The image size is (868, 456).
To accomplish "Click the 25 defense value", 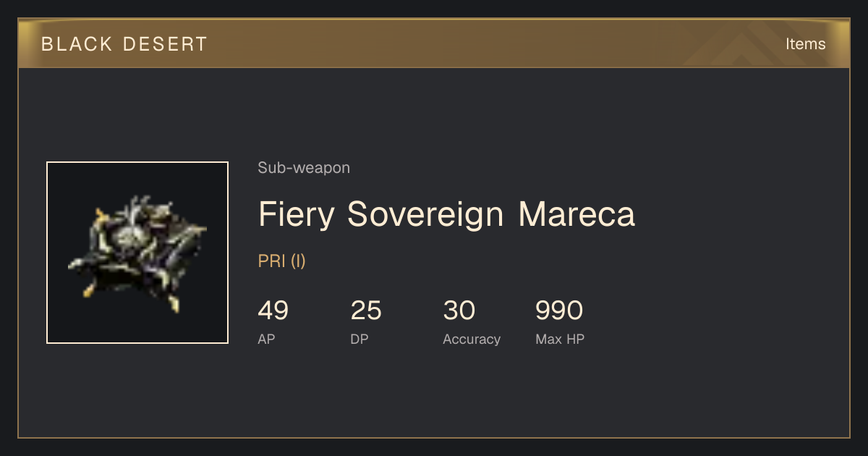I will [366, 311].
